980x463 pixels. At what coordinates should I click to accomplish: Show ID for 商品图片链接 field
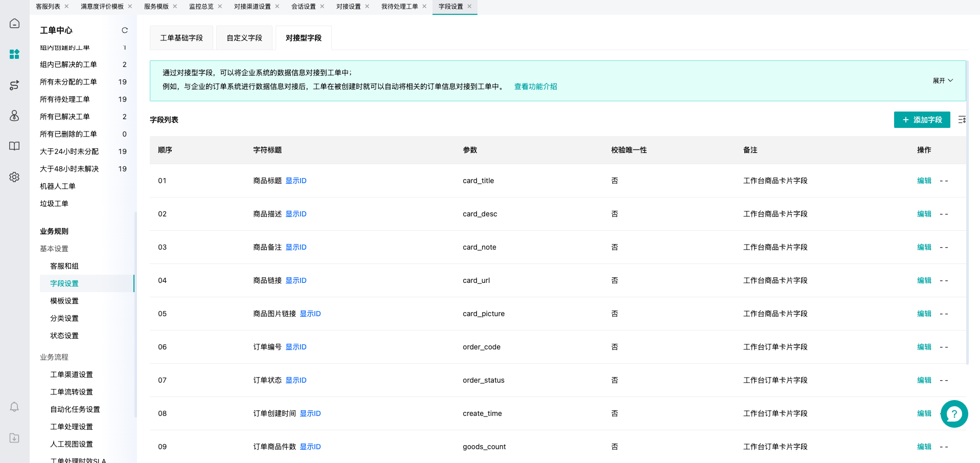(x=310, y=314)
